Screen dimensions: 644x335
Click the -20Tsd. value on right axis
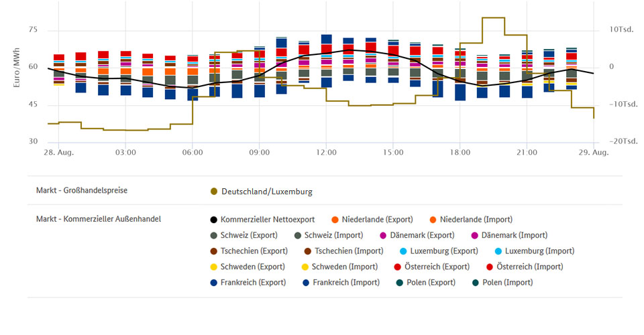623,141
